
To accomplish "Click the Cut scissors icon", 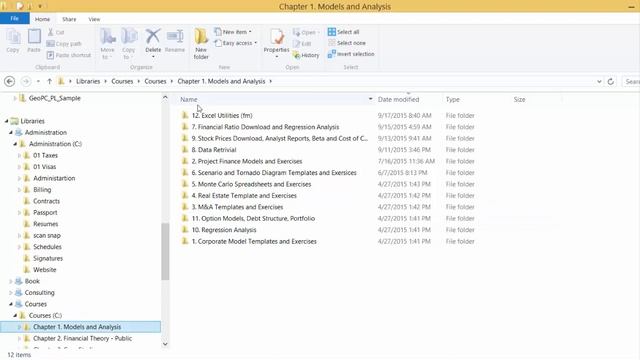I will pos(51,32).
